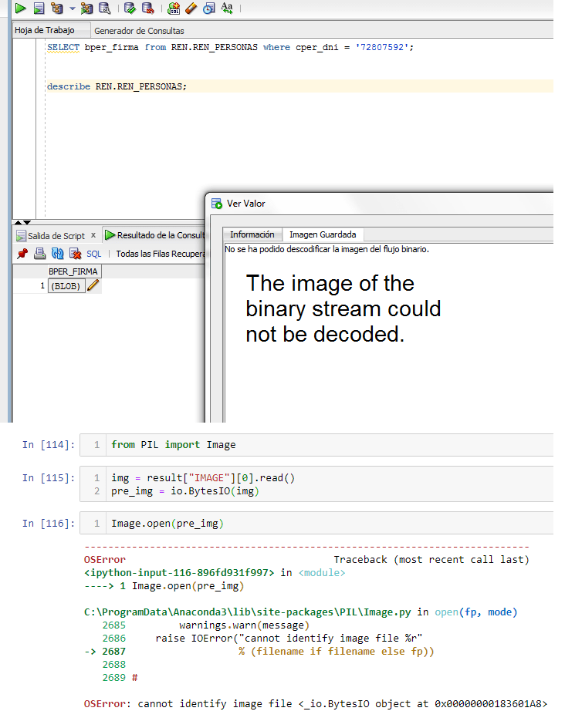Viewport: 565px width, 728px height.
Task: Click the Explain Plan icon
Action: tap(56, 8)
